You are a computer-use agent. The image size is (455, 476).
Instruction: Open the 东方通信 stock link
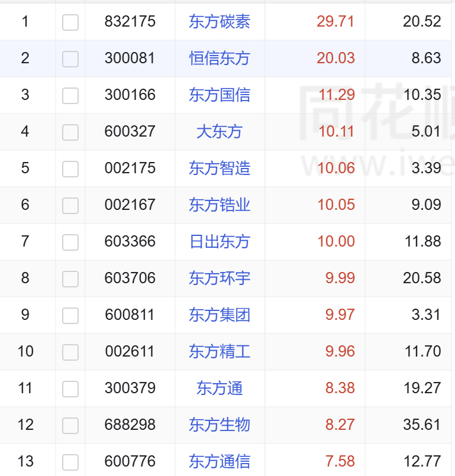[220, 462]
